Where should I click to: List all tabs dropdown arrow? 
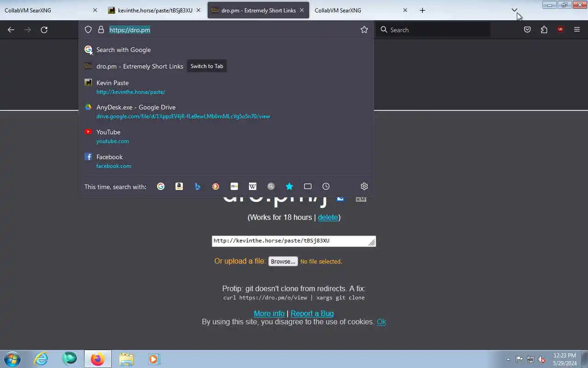click(x=514, y=10)
